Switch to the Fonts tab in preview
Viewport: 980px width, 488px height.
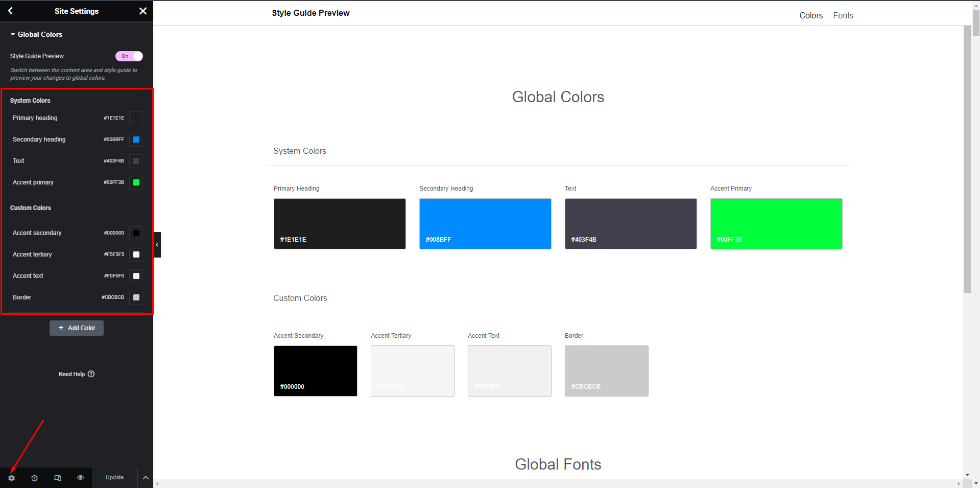pos(843,15)
